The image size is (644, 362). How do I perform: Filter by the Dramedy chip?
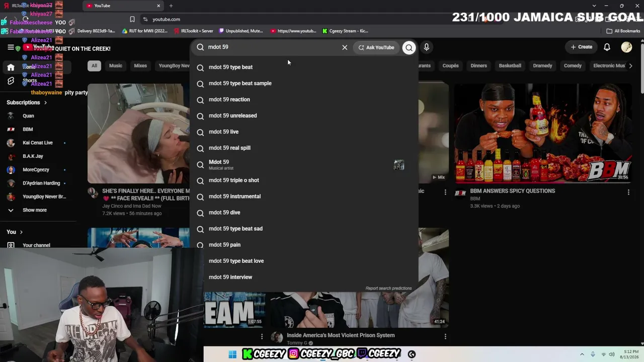(542, 66)
